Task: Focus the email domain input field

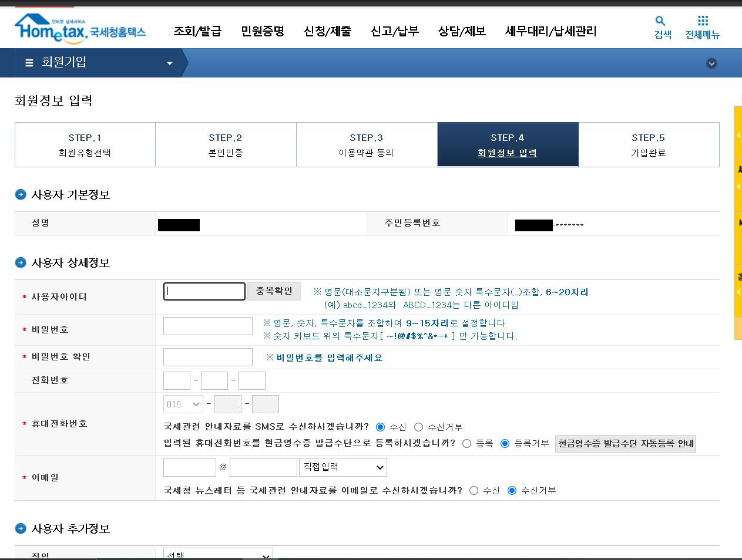Action: (x=263, y=467)
